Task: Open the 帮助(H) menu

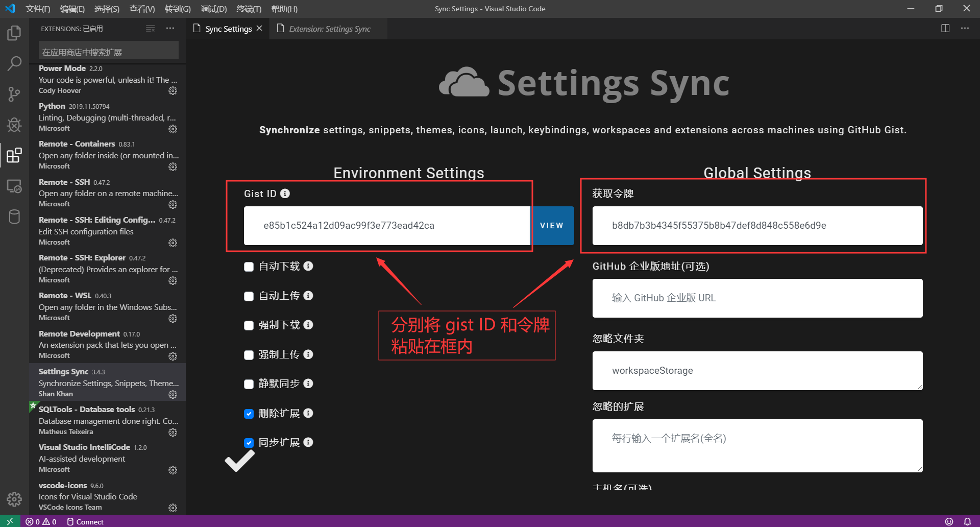Action: (284, 9)
